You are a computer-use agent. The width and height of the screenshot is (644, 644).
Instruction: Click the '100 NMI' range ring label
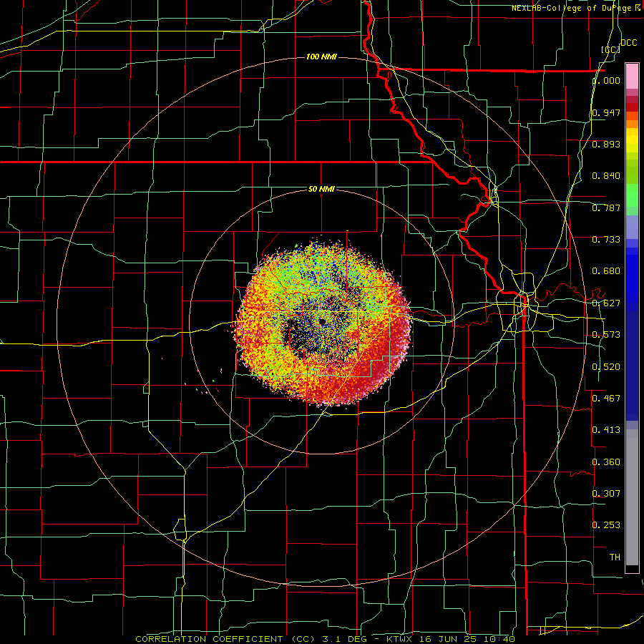click(x=321, y=57)
